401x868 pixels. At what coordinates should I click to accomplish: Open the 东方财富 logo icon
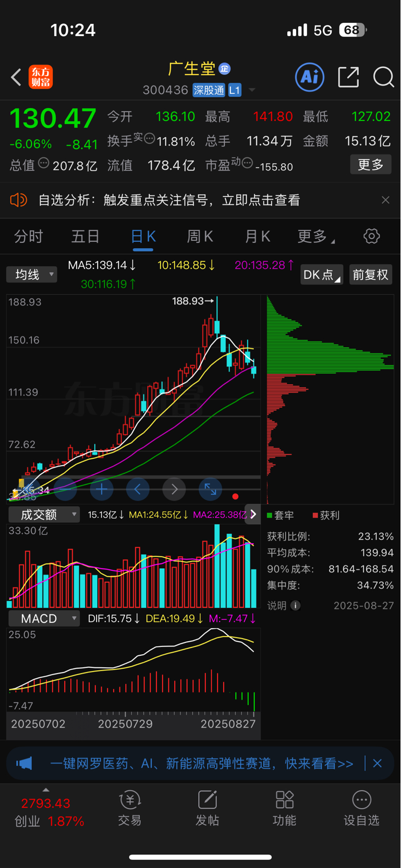tap(41, 77)
